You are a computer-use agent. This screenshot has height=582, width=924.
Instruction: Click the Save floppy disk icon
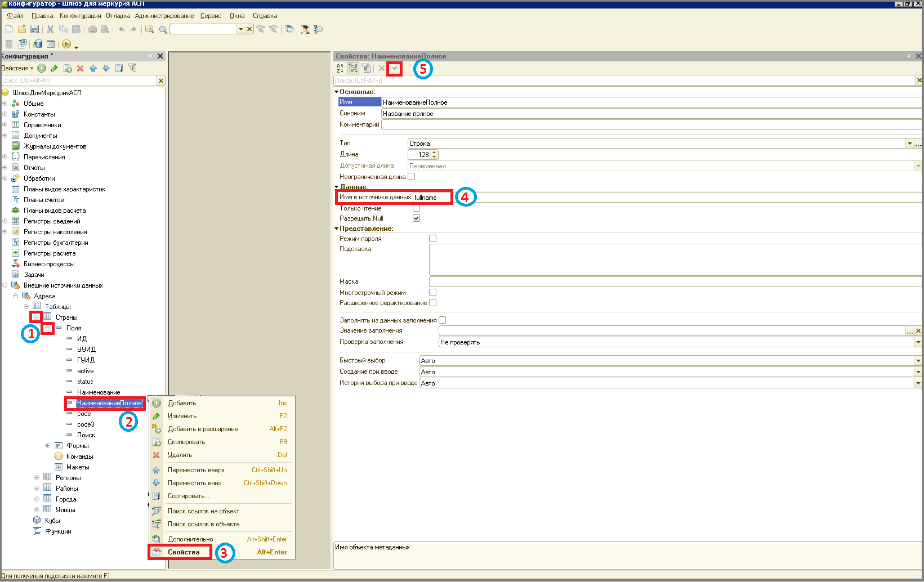pos(34,29)
